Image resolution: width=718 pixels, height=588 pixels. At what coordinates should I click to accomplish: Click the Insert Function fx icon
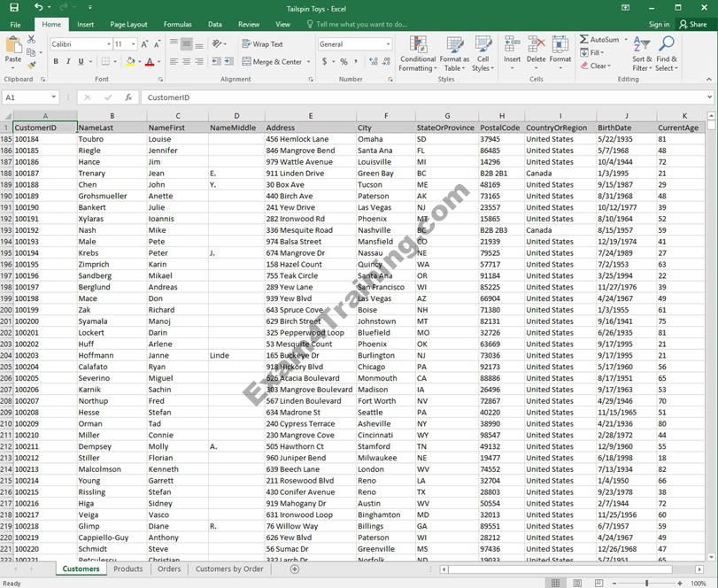128,97
